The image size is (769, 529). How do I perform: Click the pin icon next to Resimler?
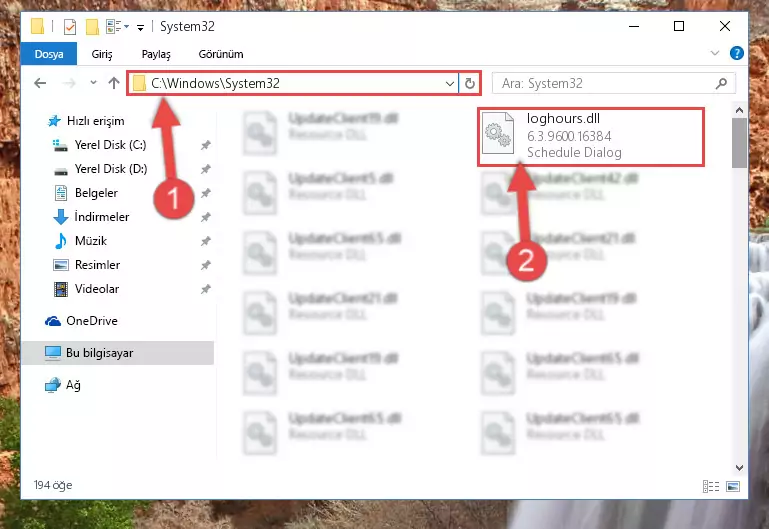tap(205, 265)
